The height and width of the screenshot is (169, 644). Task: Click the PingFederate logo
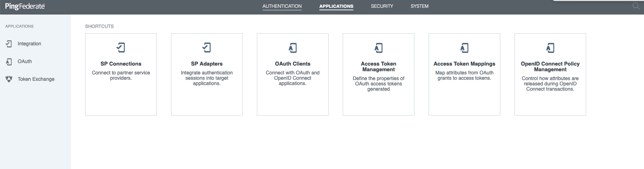tap(25, 6)
